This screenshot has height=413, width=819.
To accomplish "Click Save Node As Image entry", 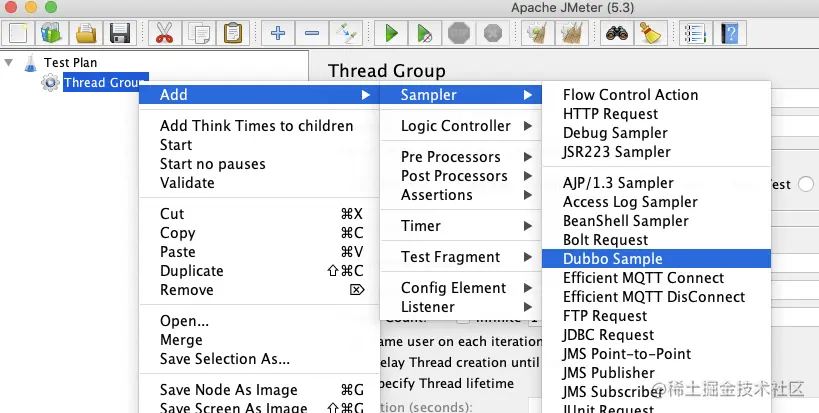I will (259, 390).
